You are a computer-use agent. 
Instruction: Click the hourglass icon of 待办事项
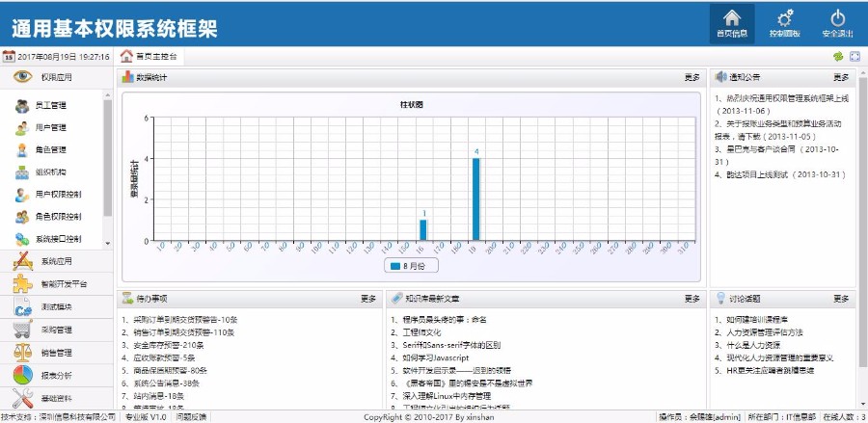(x=128, y=298)
